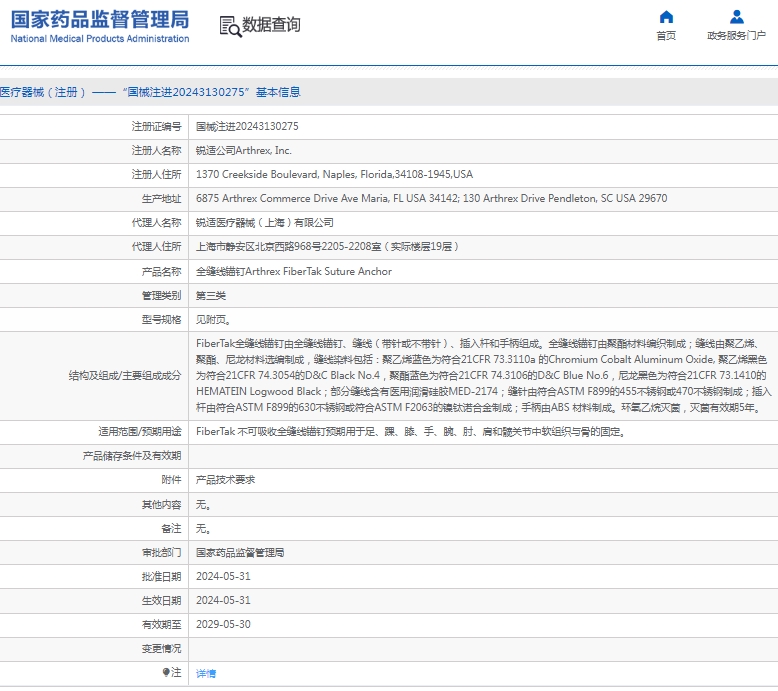Click the structure and composition paragraph starting with FiberTak全缝线锚钉

[484, 376]
